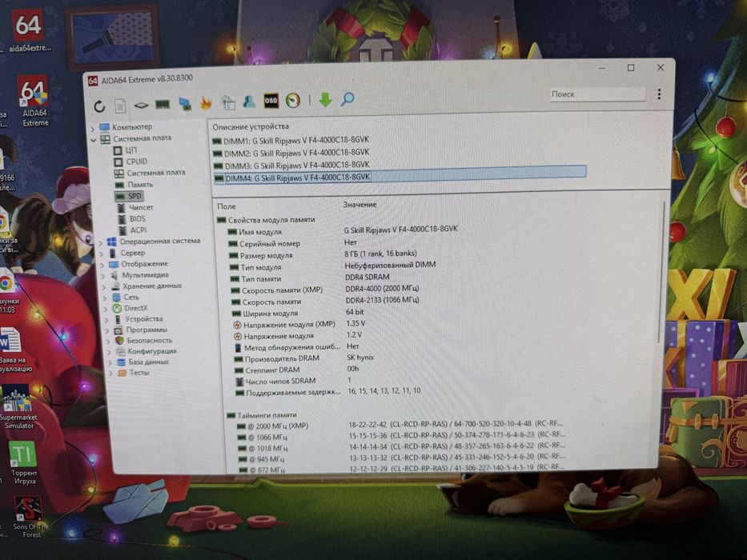The image size is (747, 560).
Task: Click the Имя модуля row
Action: point(343,230)
